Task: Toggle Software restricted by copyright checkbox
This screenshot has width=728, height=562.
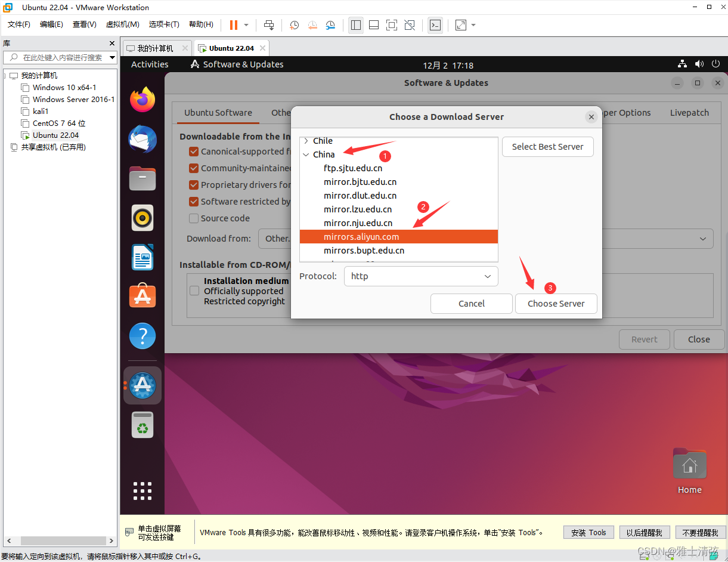Action: [x=194, y=202]
